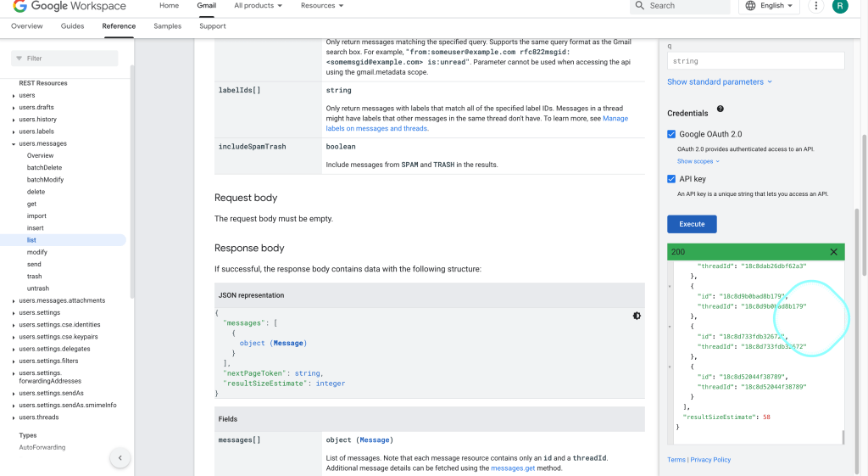Image resolution: width=868 pixels, height=476 pixels.
Task: Expand the users.threads tree node
Action: coord(14,417)
